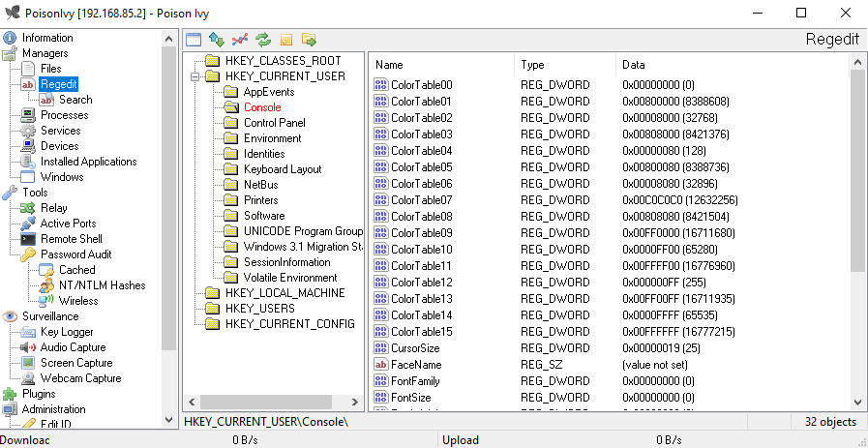Select the CursorSize registry value
The height and width of the screenshot is (448, 868).
(x=414, y=347)
